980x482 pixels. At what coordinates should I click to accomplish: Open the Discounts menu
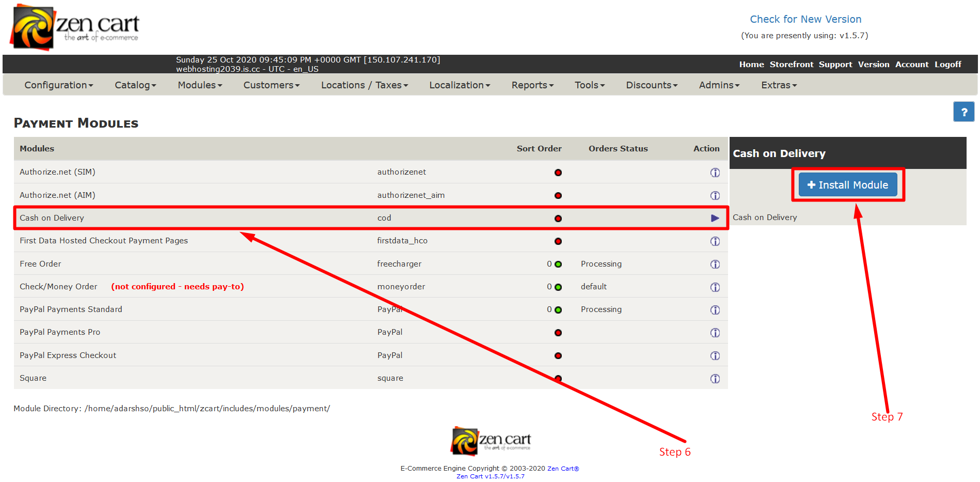[x=652, y=85]
